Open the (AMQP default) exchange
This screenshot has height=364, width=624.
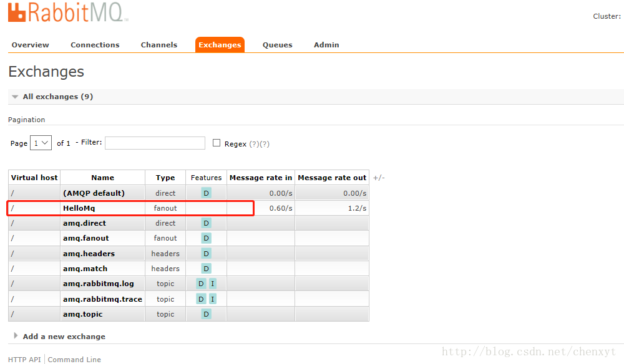tap(94, 193)
